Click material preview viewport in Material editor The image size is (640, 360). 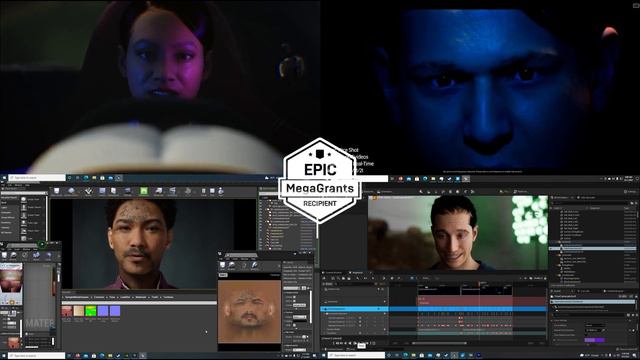click(11, 284)
